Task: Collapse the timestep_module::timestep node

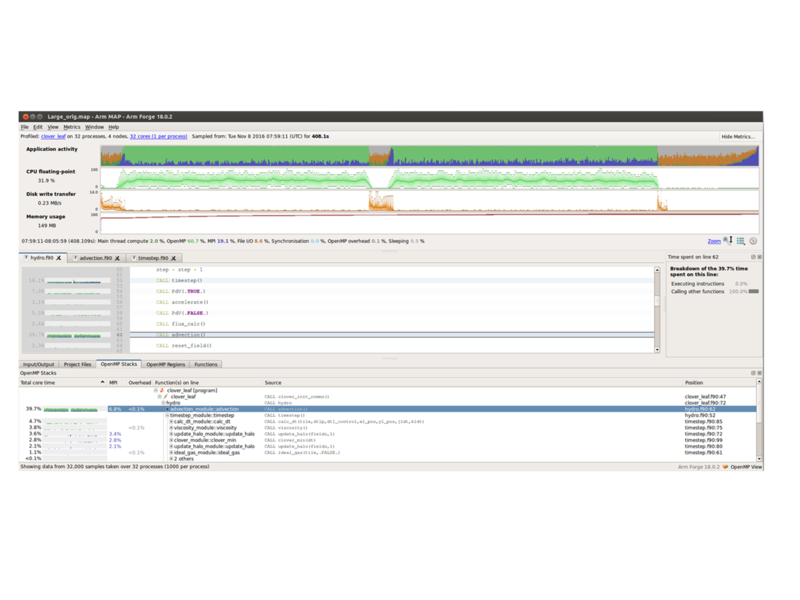Action: (x=167, y=416)
